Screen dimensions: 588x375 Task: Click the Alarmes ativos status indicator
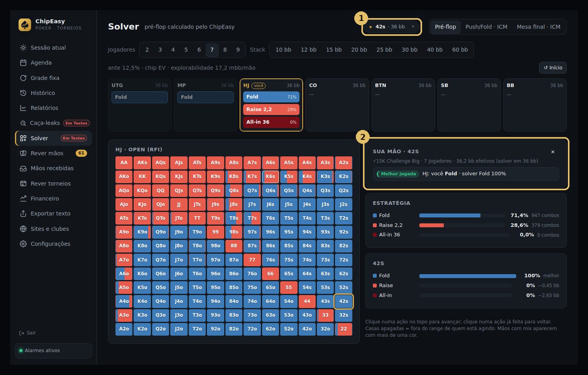(53, 351)
